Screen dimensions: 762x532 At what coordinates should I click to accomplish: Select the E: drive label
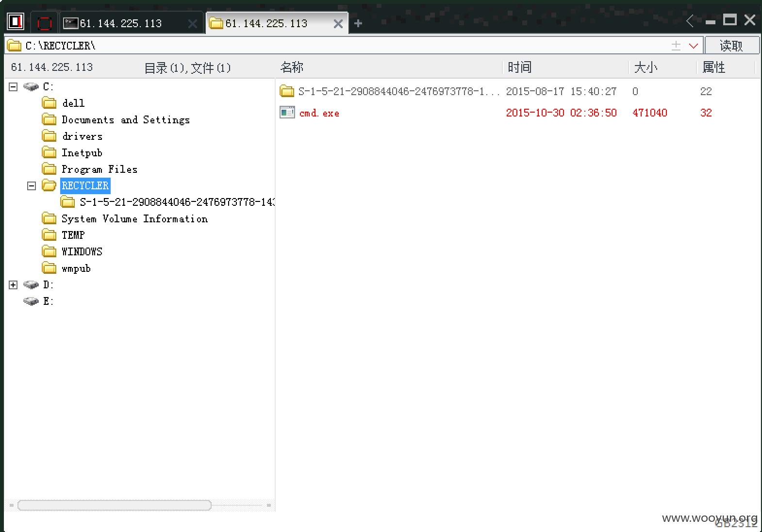point(48,301)
